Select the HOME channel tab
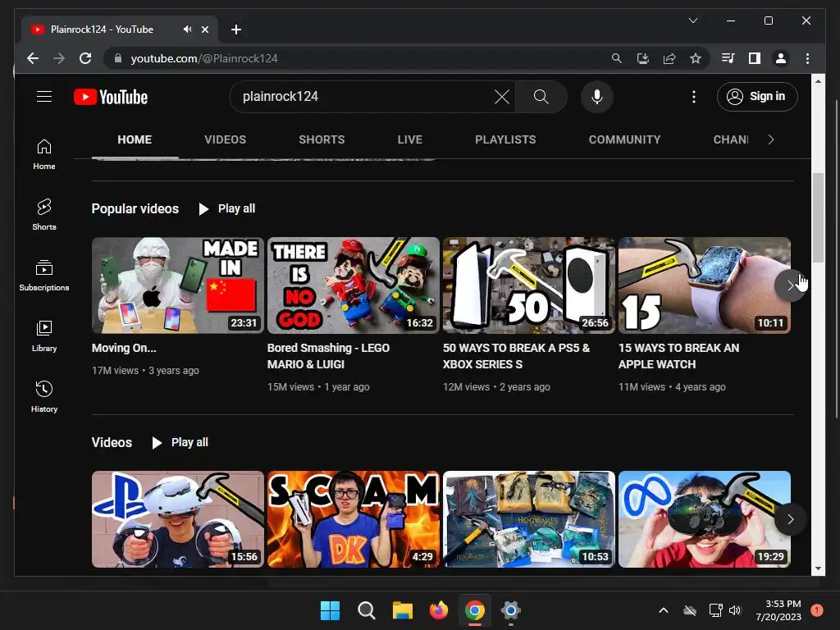This screenshot has height=630, width=840. 135,139
